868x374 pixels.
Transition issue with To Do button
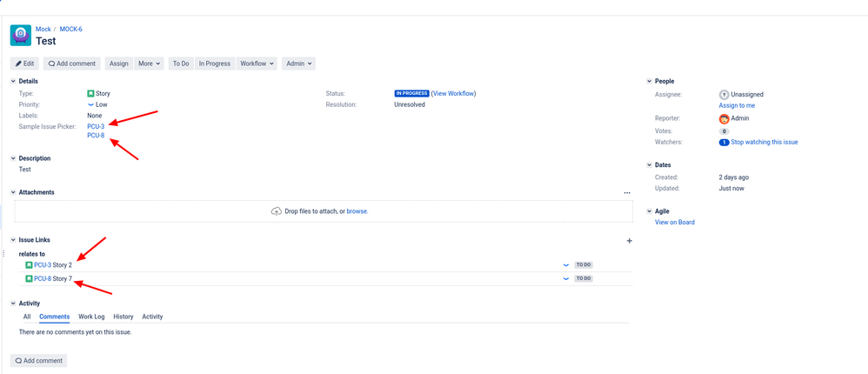pos(181,63)
